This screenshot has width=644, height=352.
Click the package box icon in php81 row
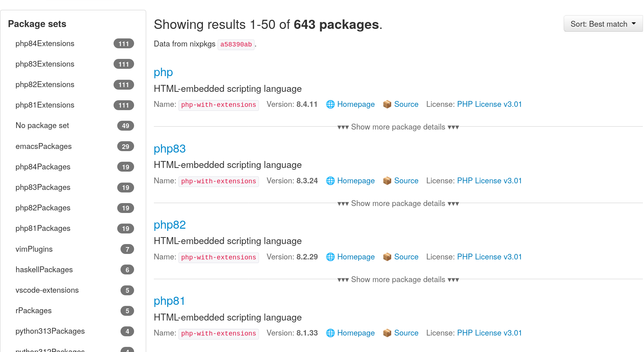[x=387, y=333]
